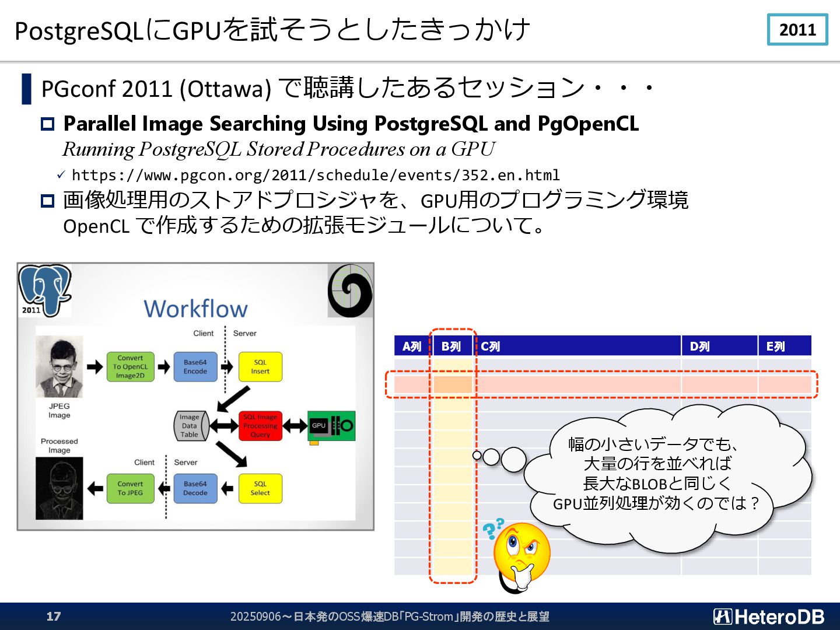The height and width of the screenshot is (630, 840).
Task: Click the SQL Insert yellow box
Action: [260, 367]
